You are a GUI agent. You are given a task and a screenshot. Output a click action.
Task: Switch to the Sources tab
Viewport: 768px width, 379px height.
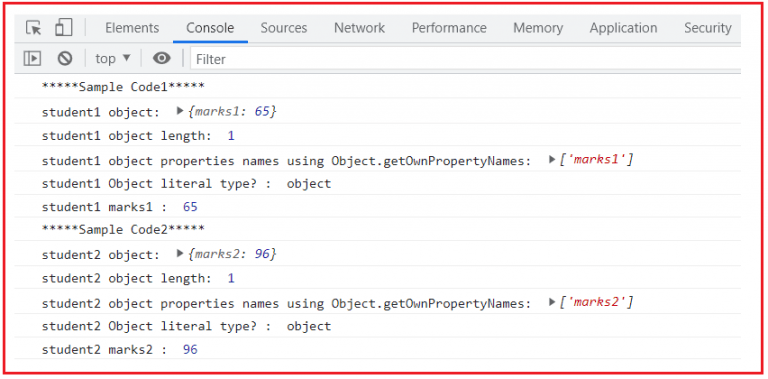284,28
